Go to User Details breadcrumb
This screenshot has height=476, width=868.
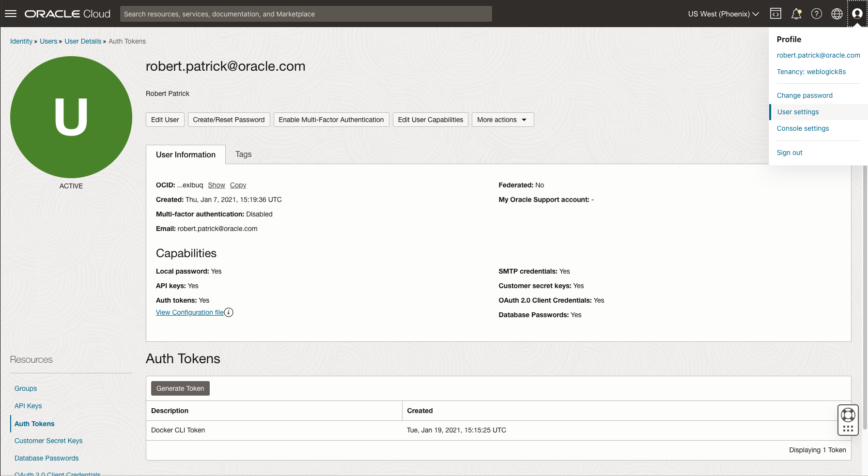[x=83, y=41]
